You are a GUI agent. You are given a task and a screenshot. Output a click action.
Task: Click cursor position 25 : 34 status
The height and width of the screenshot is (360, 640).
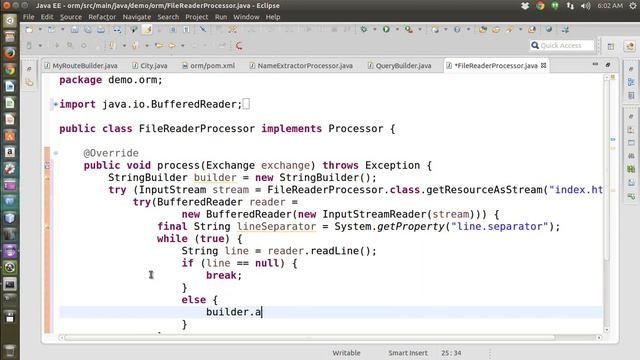tap(451, 353)
